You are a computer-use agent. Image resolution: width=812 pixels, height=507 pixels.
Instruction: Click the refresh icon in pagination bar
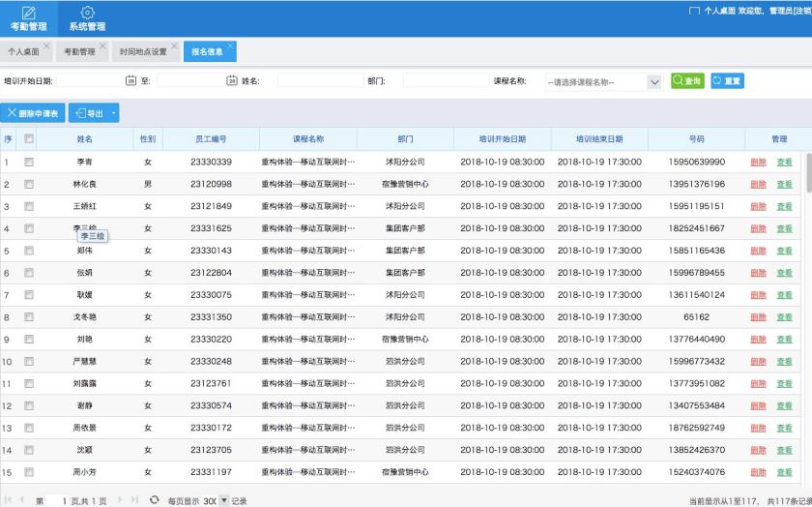[154, 499]
